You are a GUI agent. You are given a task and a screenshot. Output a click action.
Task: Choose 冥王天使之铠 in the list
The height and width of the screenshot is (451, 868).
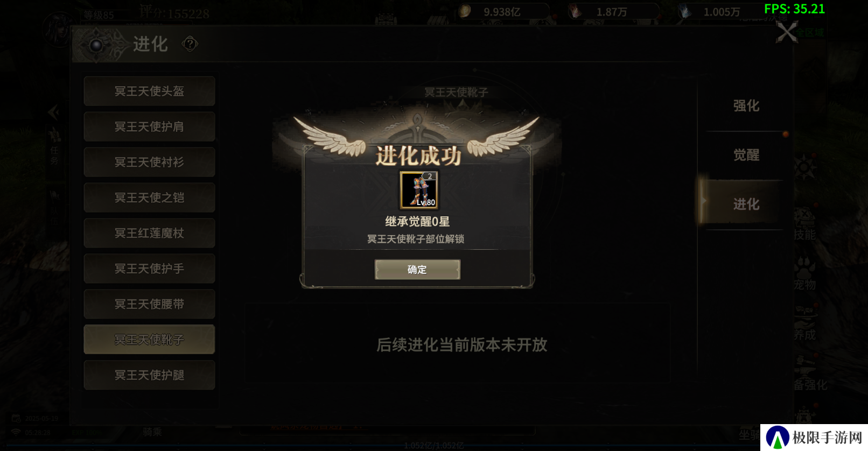(x=149, y=198)
